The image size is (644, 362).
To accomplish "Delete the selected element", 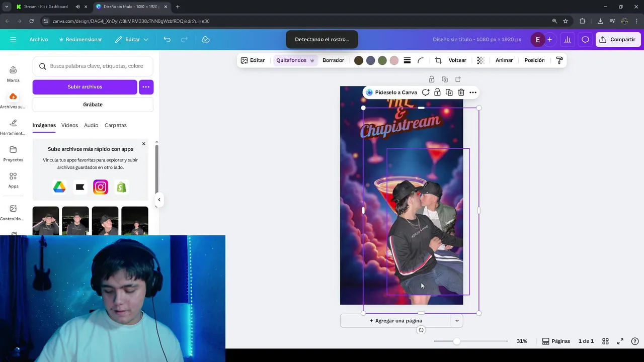I will coord(461,93).
